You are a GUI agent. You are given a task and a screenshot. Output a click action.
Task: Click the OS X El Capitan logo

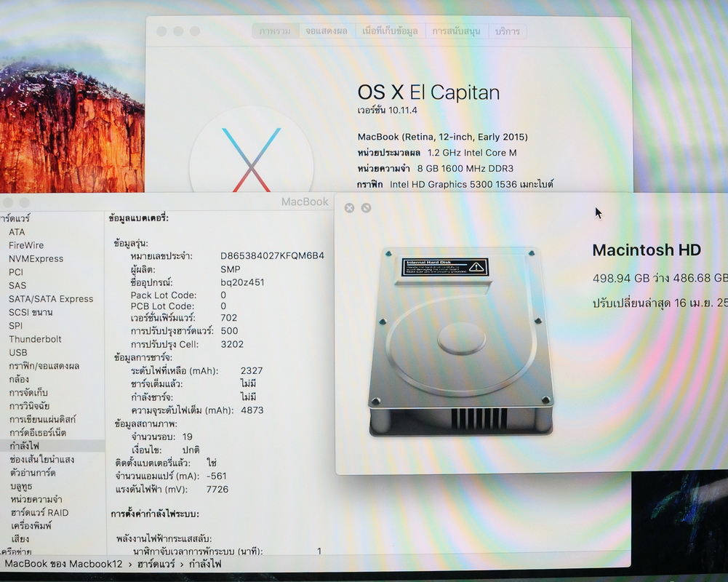coord(251,151)
